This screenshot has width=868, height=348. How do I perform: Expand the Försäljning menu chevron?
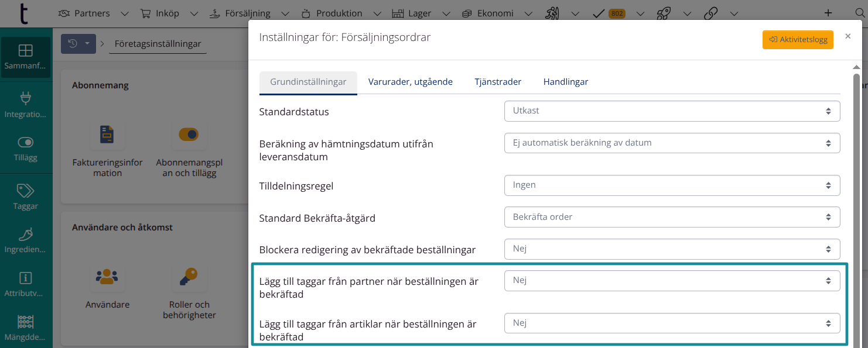coord(285,13)
